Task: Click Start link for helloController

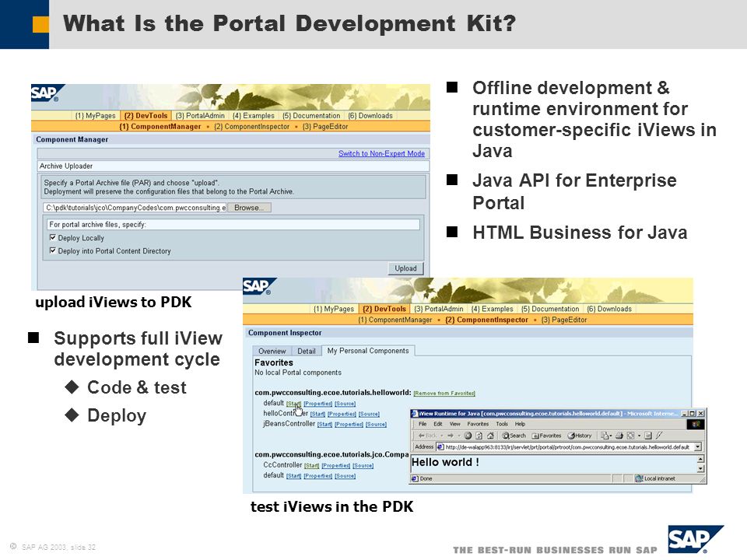Action: tap(317, 414)
